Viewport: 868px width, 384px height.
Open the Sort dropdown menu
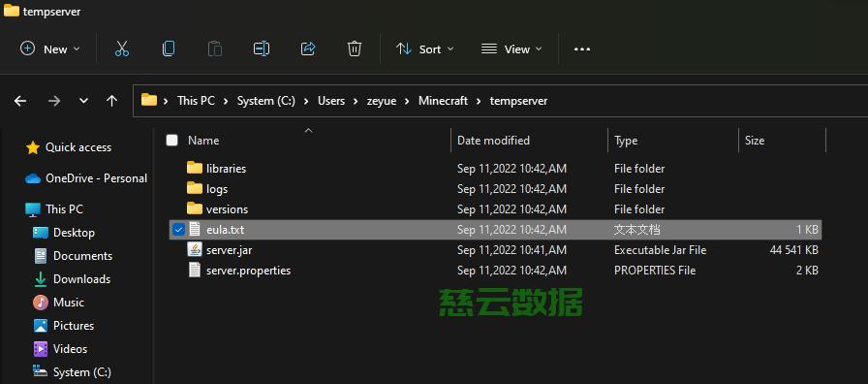coord(425,48)
